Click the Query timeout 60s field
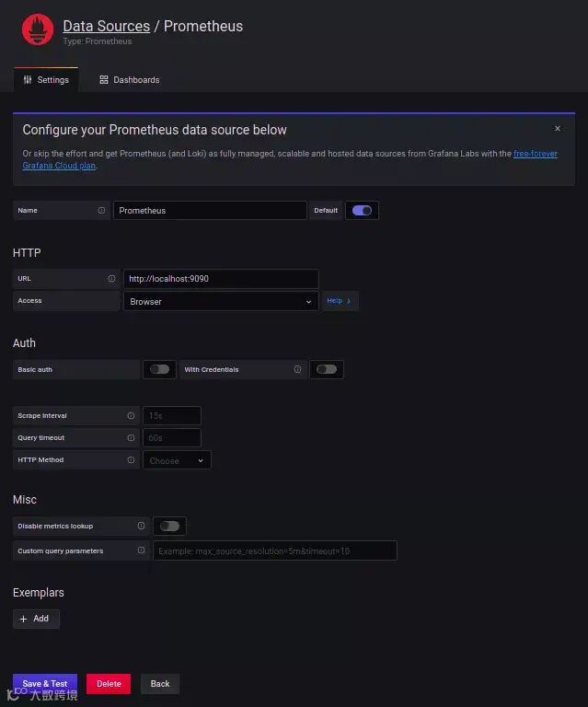Viewport: 588px width, 707px height. tap(172, 438)
